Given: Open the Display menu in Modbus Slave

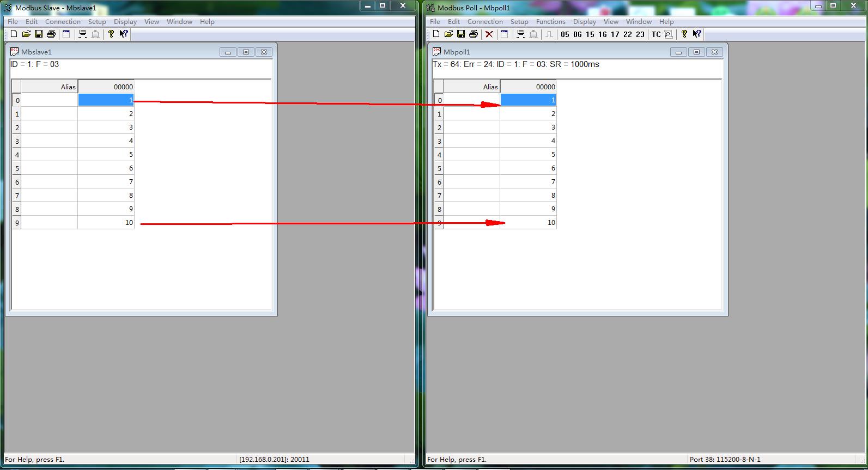Looking at the screenshot, I should (x=125, y=22).
